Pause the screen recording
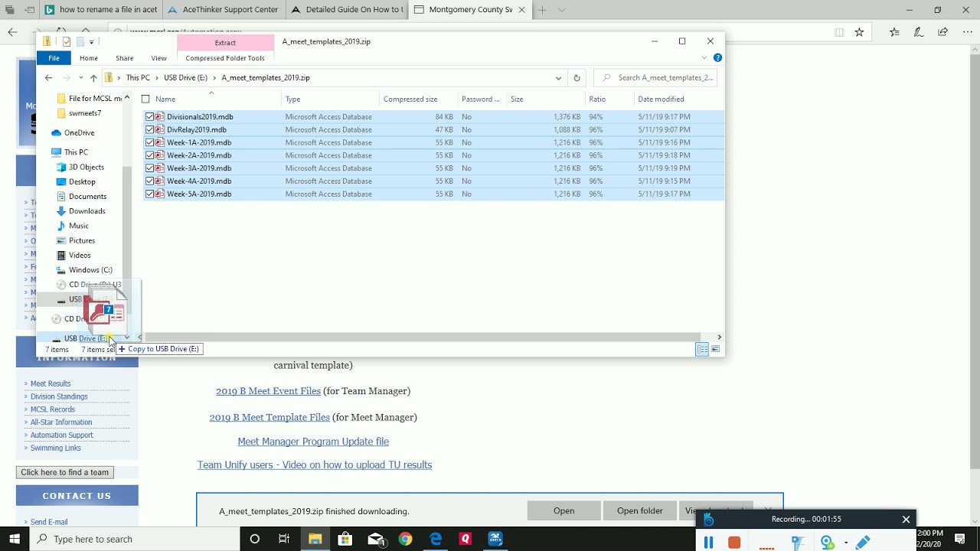Screen dimensions: 980x551 point(708,542)
